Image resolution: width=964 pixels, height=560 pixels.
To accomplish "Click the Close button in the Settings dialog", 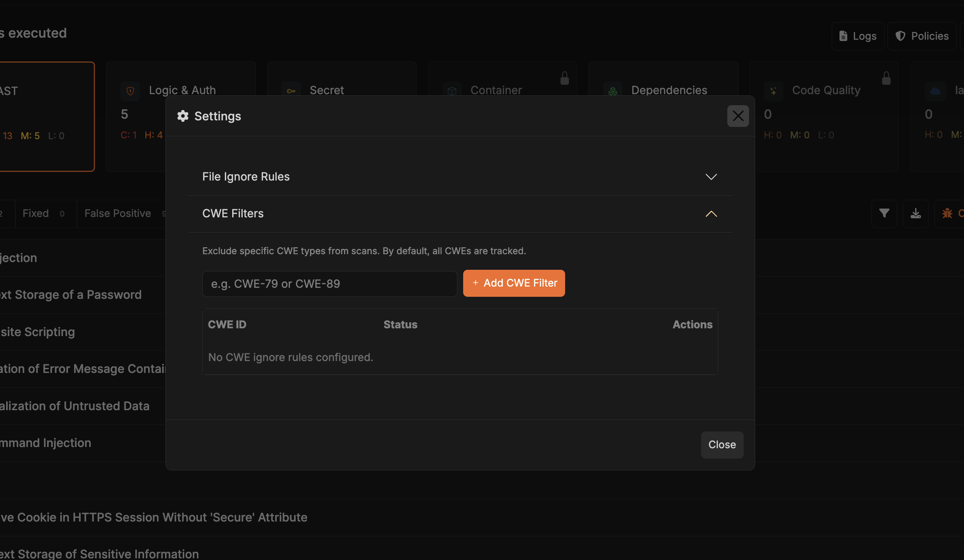I will point(722,445).
